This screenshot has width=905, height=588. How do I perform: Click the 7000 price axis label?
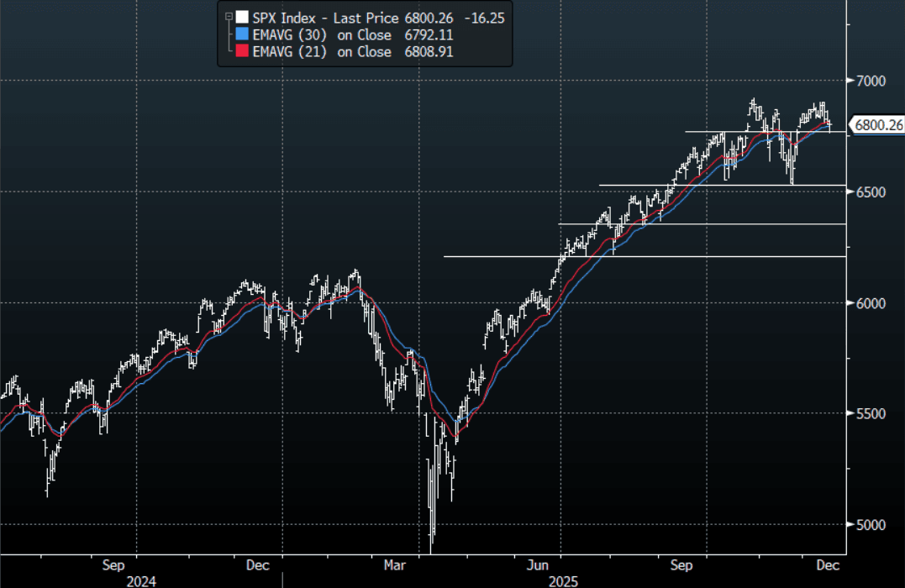(871, 81)
